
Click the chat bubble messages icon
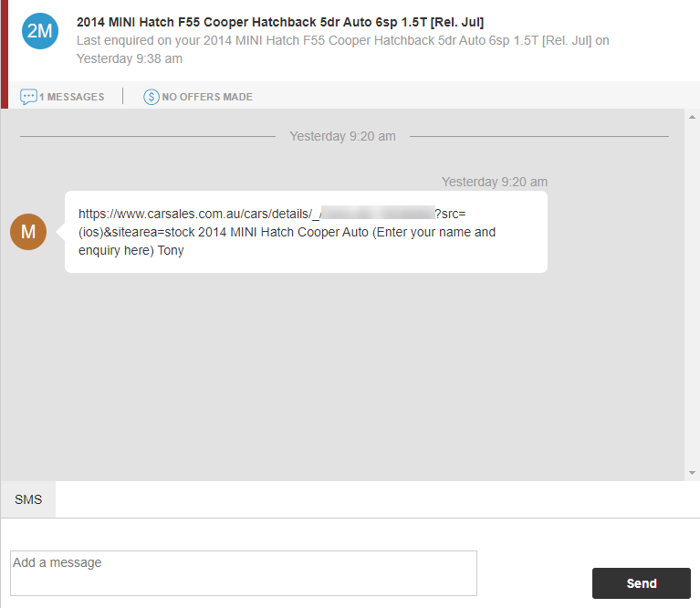[x=28, y=97]
